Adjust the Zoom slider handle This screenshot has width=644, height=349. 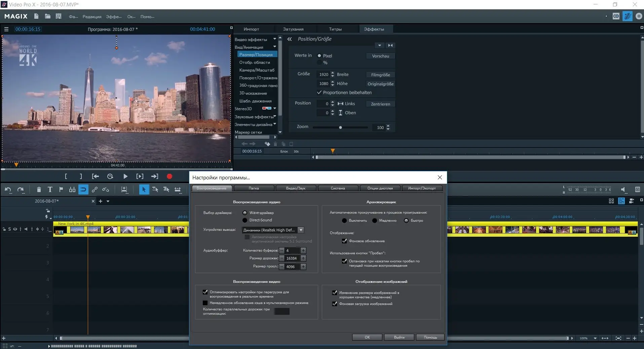(340, 128)
